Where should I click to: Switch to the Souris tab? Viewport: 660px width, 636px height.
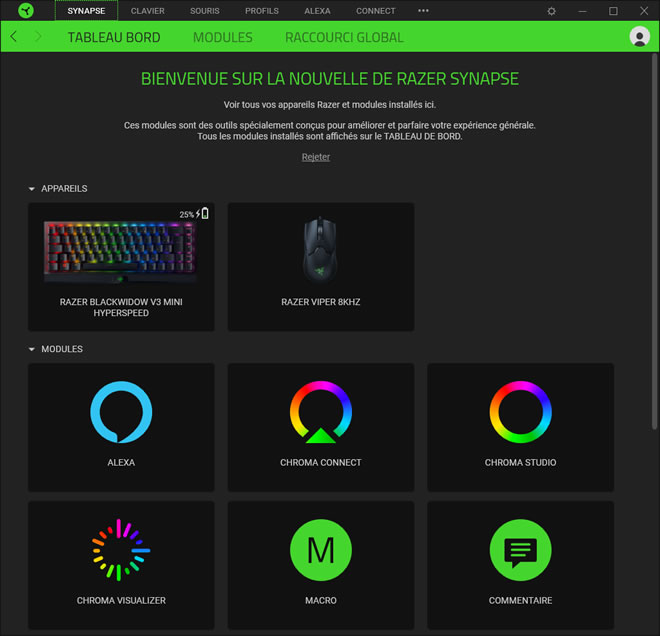(x=205, y=11)
